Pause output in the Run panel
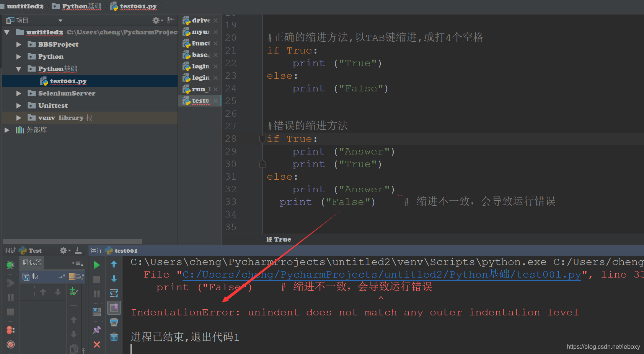Screen dimensions: 644x354 click(x=97, y=294)
